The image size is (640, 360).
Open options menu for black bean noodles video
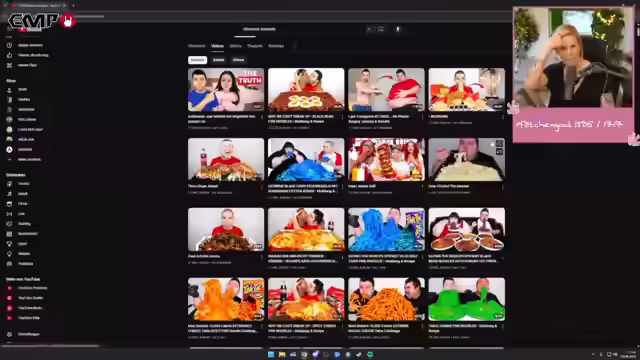342,117
